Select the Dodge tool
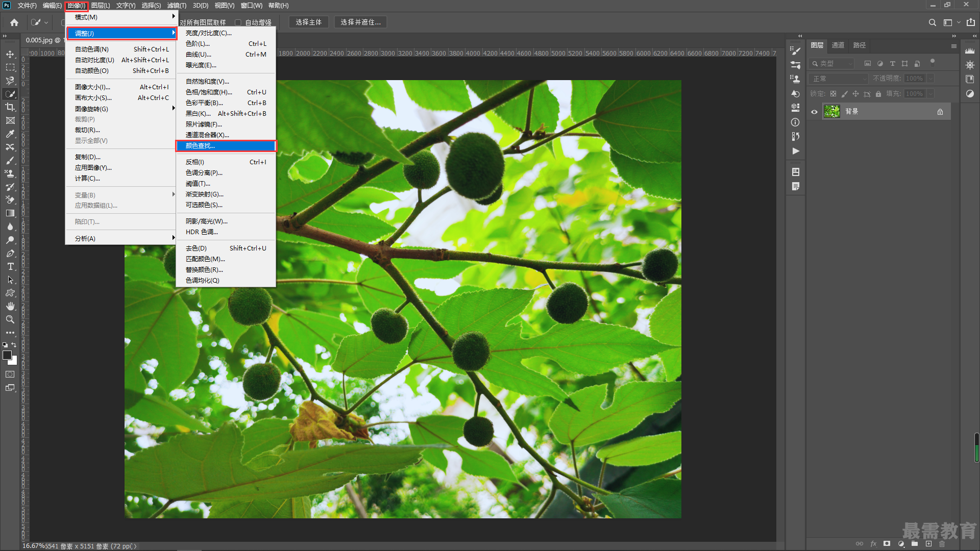The width and height of the screenshot is (980, 551). pos(10,240)
